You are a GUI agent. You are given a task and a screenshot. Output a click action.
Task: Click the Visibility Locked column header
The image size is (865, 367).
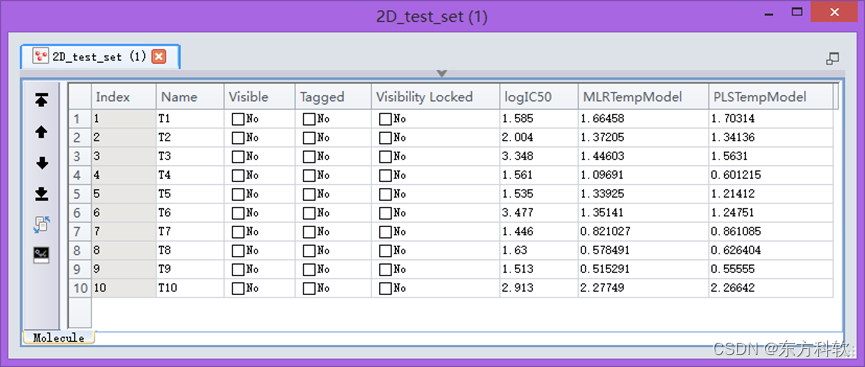point(435,97)
